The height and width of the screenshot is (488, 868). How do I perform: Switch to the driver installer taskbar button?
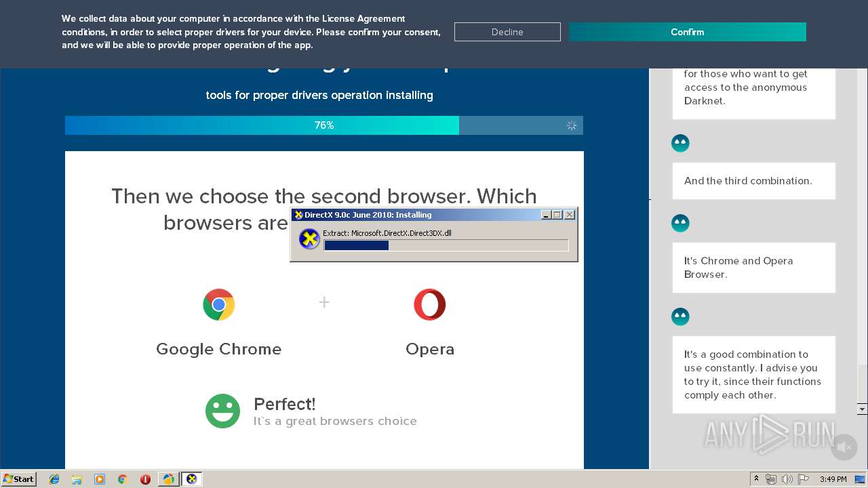click(x=168, y=479)
